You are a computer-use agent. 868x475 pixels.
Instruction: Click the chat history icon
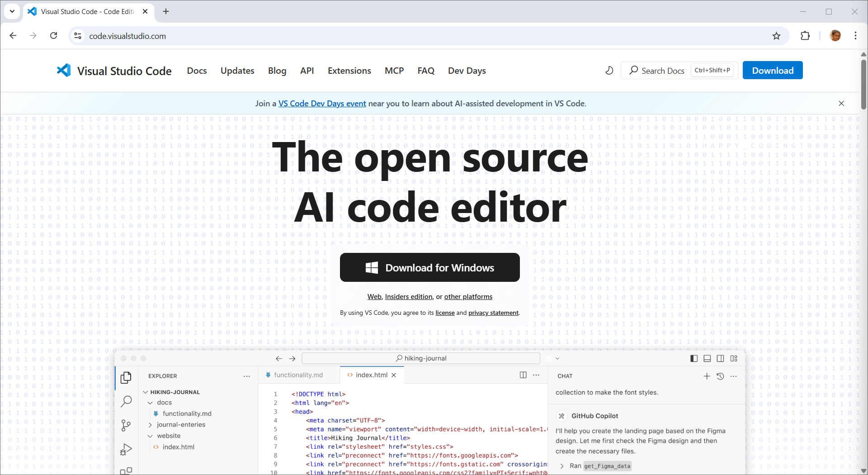[720, 376]
